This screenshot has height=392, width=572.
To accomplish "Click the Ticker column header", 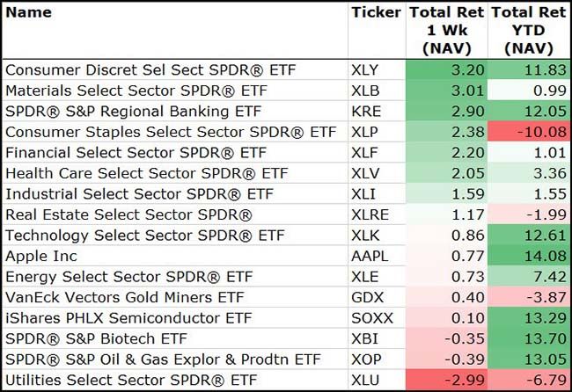I will 376,12.
